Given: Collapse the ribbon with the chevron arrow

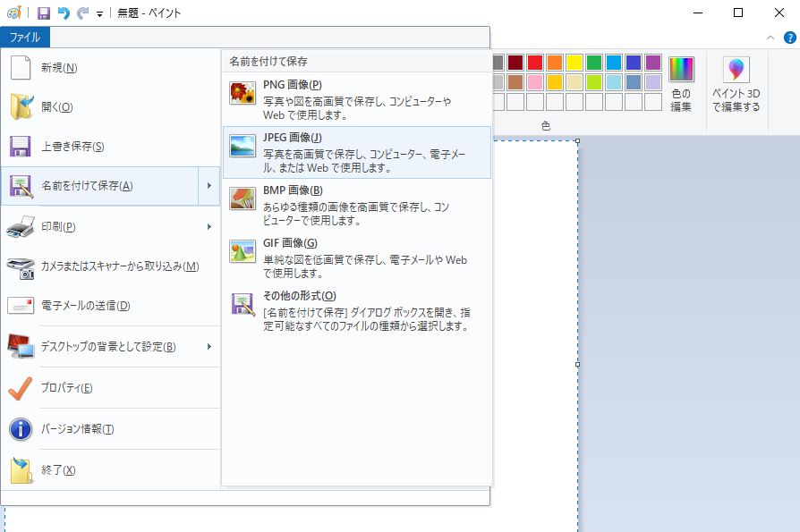Looking at the screenshot, I should tap(770, 38).
